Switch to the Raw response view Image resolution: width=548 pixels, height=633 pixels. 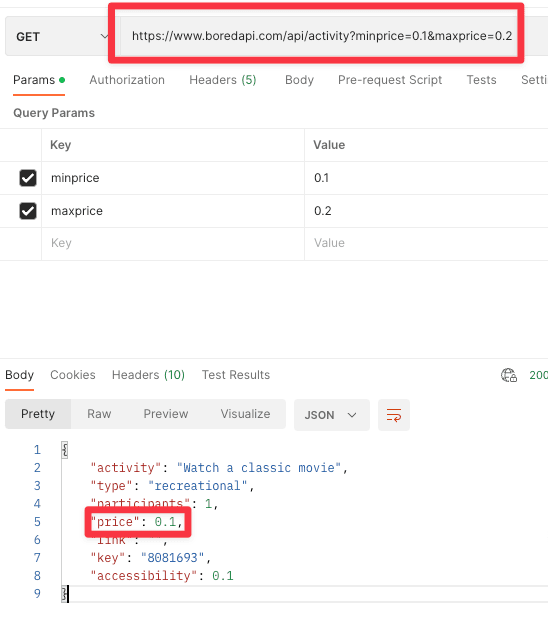(99, 414)
